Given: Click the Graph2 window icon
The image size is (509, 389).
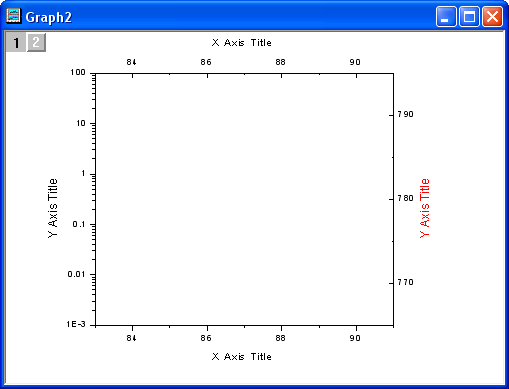Looking at the screenshot, I should pos(14,16).
